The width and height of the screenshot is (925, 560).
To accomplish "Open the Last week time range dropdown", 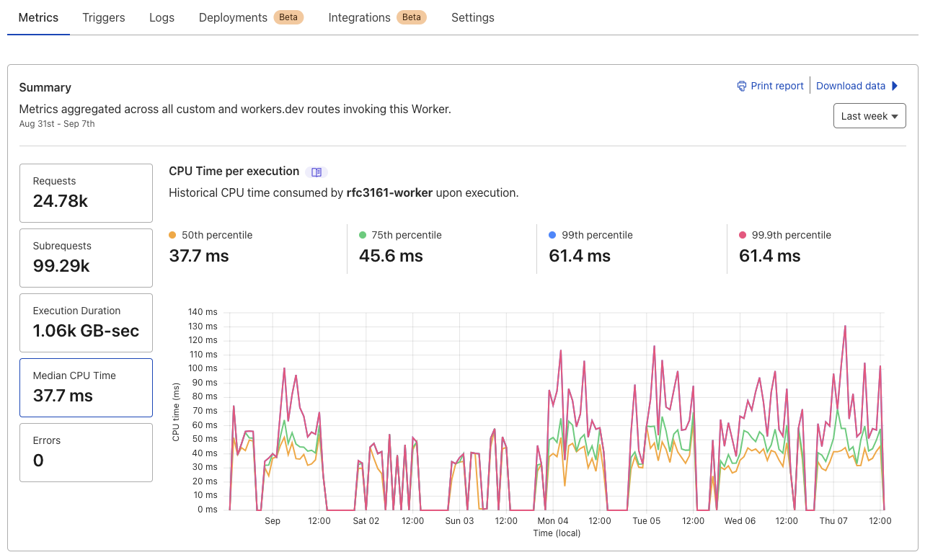I will tap(869, 115).
